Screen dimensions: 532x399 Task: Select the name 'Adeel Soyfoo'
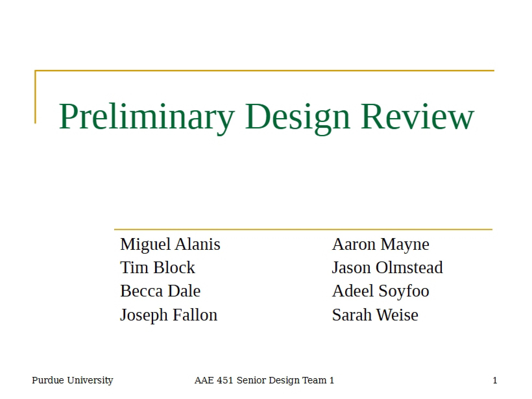click(381, 291)
